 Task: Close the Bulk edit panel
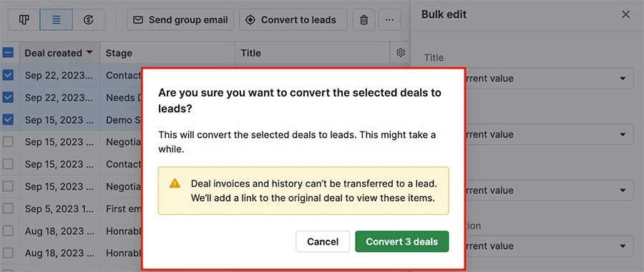pos(625,15)
